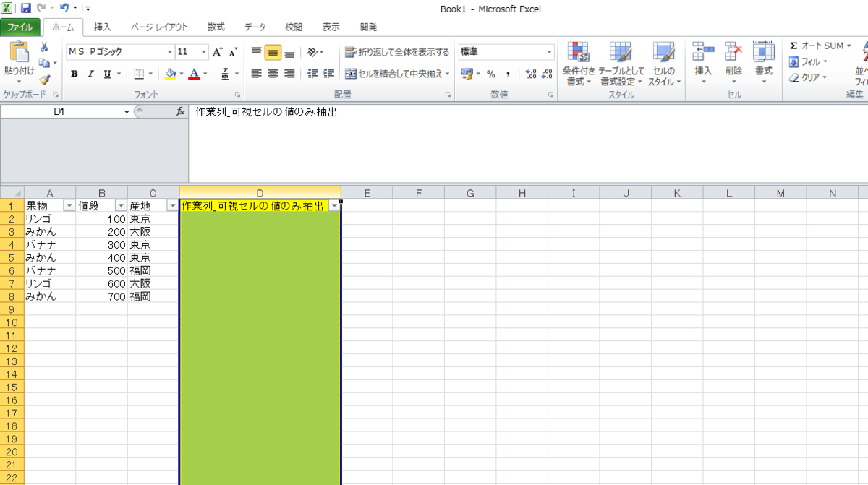Screen dimensions: 868x485
Task: Open the font name dropdown MS Pゴシック
Action: click(x=170, y=52)
